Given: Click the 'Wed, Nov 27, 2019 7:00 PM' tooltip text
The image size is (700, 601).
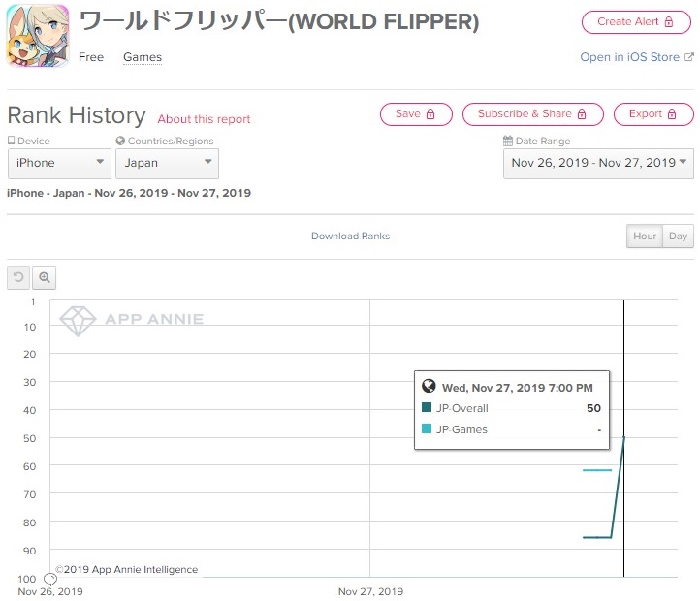Looking at the screenshot, I should (518, 388).
